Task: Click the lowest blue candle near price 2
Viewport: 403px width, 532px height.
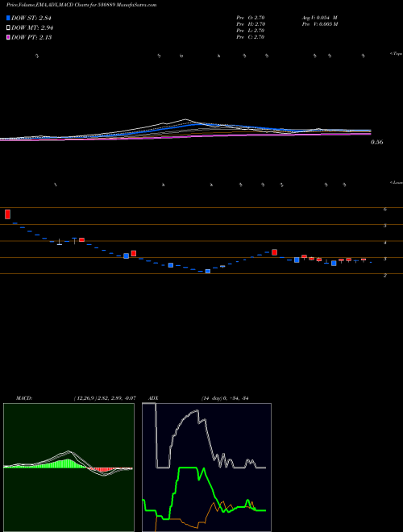Action: pyautogui.click(x=208, y=271)
